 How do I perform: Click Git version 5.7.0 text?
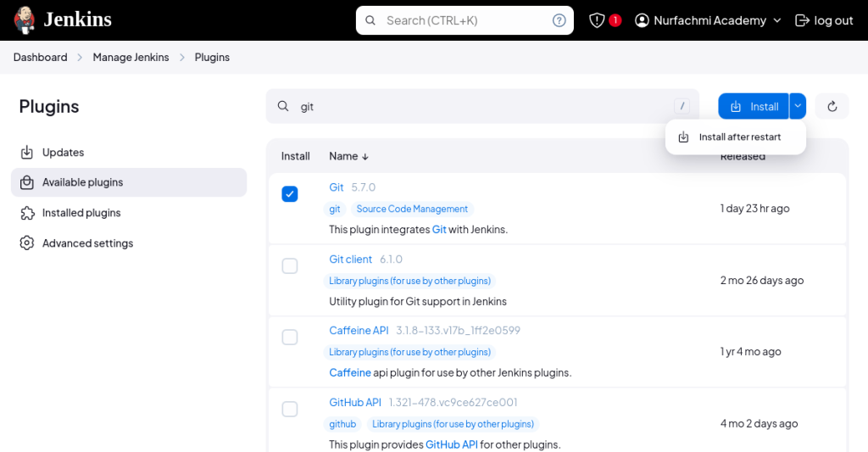pyautogui.click(x=363, y=187)
